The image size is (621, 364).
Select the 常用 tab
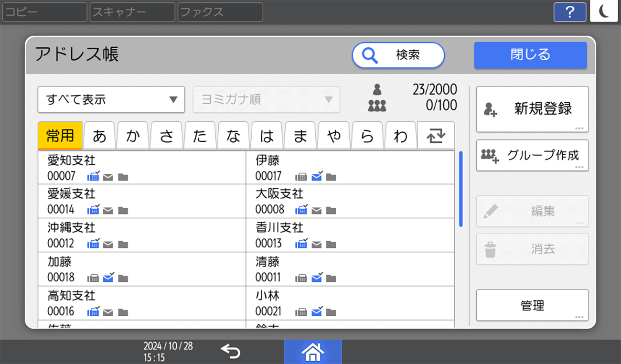point(60,136)
